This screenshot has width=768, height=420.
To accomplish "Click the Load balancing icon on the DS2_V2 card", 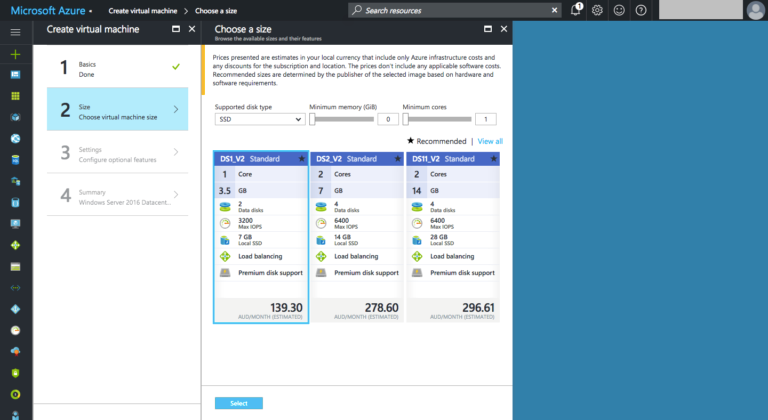I will click(321, 256).
